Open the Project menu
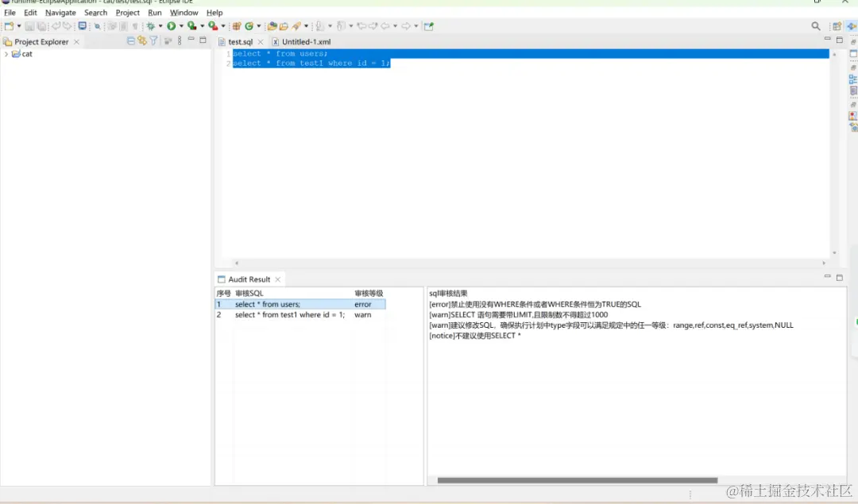This screenshot has width=858, height=504. (x=127, y=13)
